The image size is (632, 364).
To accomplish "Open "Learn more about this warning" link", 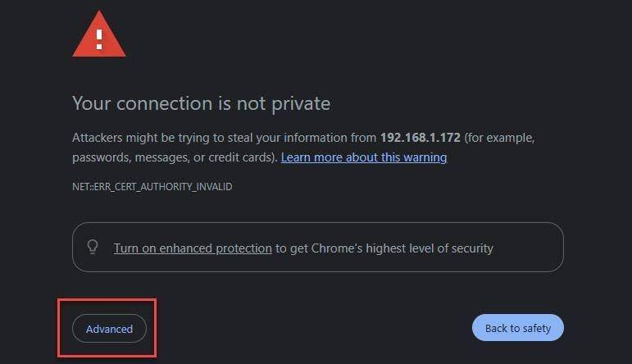I will [364, 157].
